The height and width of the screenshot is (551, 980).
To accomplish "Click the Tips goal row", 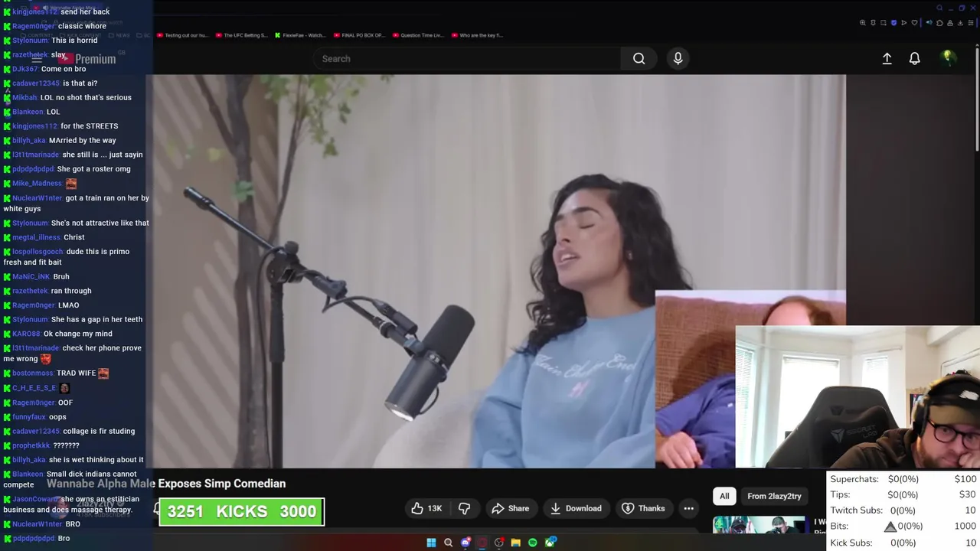I will (903, 494).
